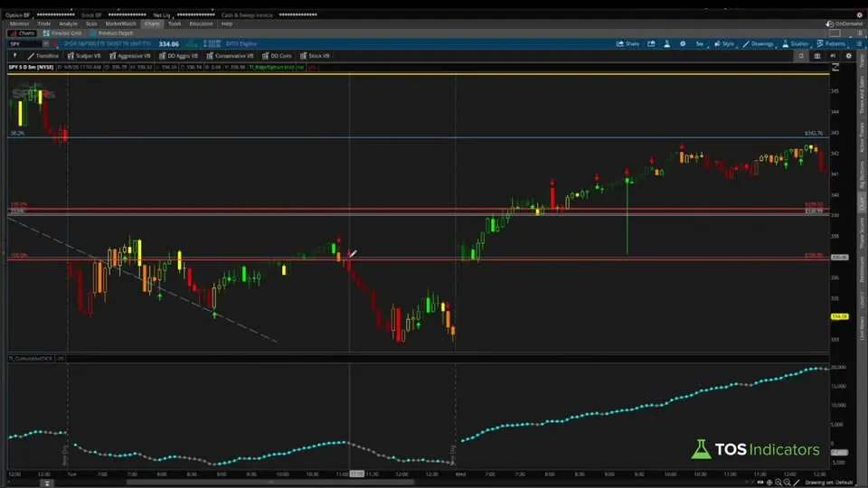Click the yellow 334.06 price axis marker

pyautogui.click(x=840, y=316)
